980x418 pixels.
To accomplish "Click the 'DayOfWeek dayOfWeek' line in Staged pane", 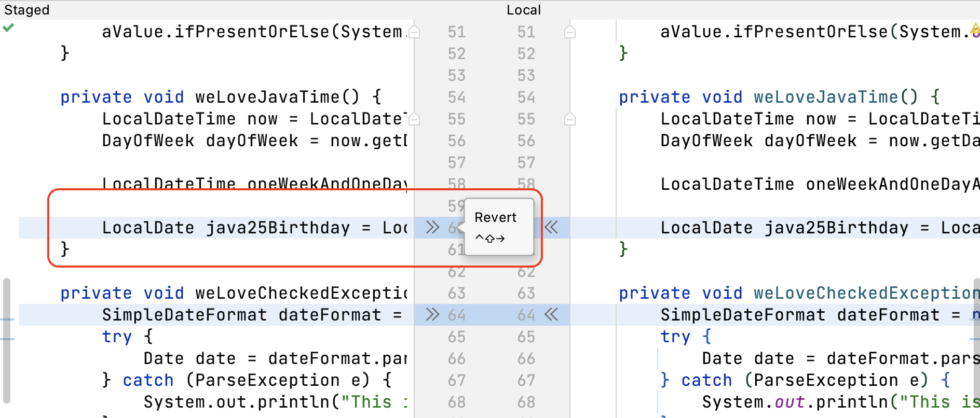I will pyautogui.click(x=254, y=141).
